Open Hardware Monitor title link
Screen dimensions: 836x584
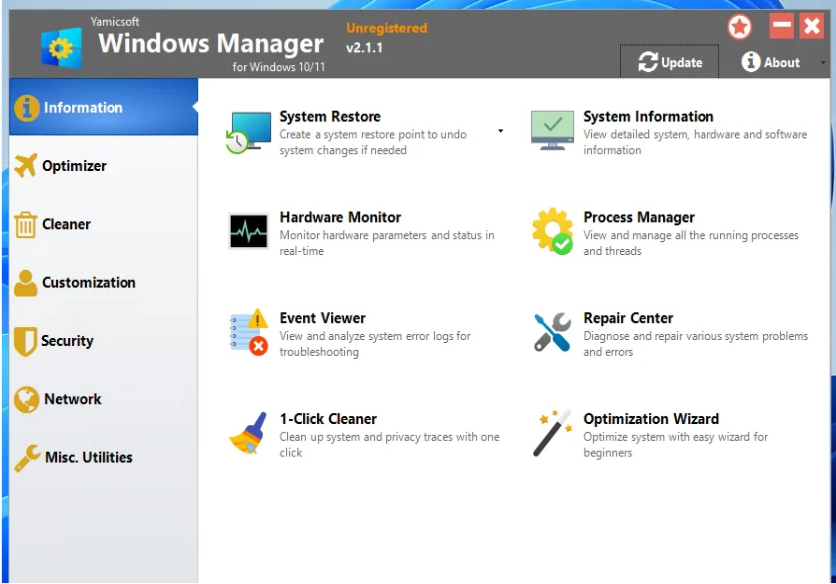(x=340, y=217)
